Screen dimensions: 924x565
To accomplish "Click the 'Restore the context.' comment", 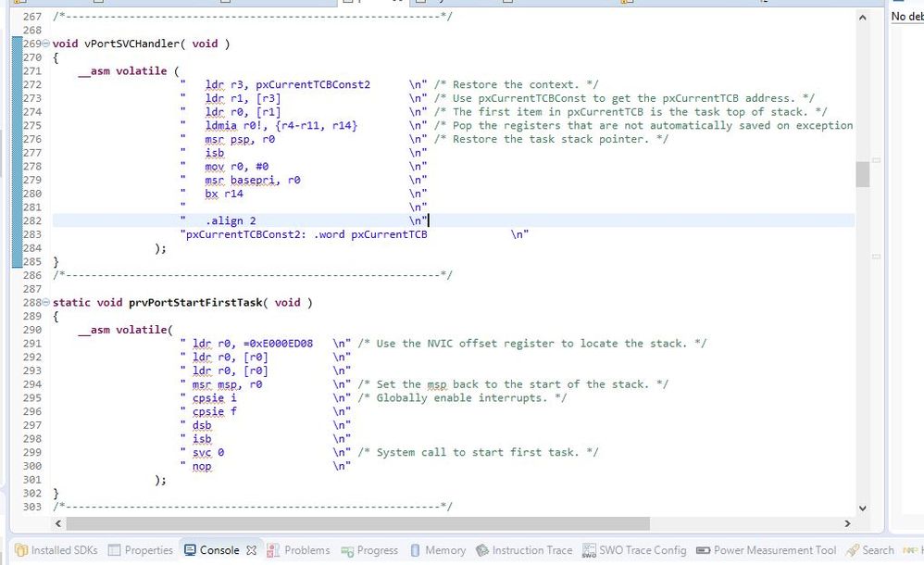I will tap(517, 84).
